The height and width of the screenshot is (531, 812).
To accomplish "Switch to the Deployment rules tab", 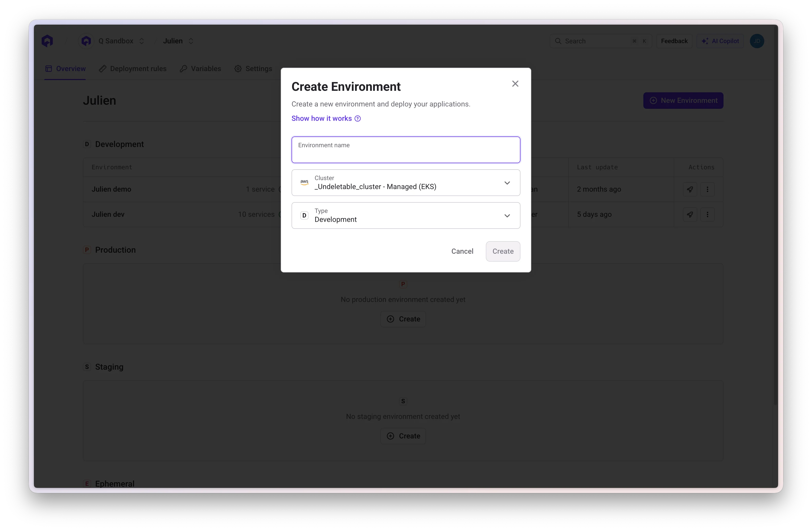I will click(133, 68).
